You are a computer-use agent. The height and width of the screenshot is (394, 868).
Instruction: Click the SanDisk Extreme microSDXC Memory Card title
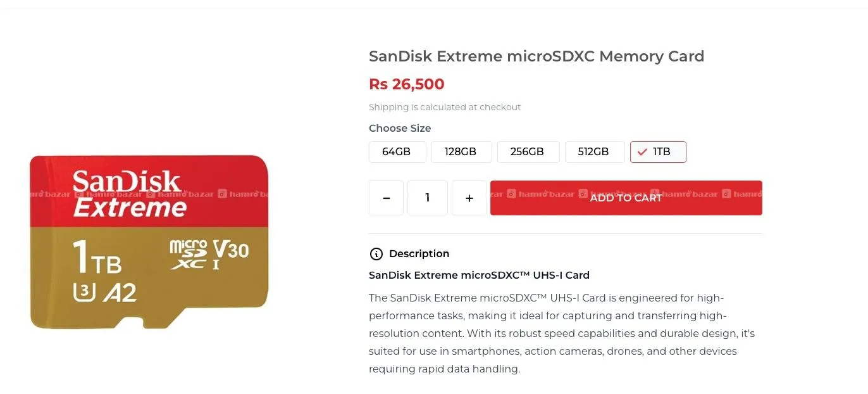536,56
